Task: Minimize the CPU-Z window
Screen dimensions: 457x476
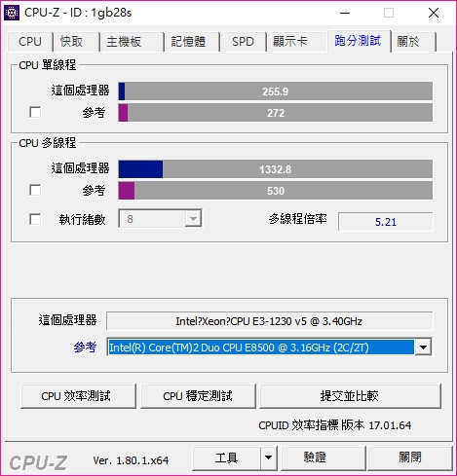Action: (345, 13)
